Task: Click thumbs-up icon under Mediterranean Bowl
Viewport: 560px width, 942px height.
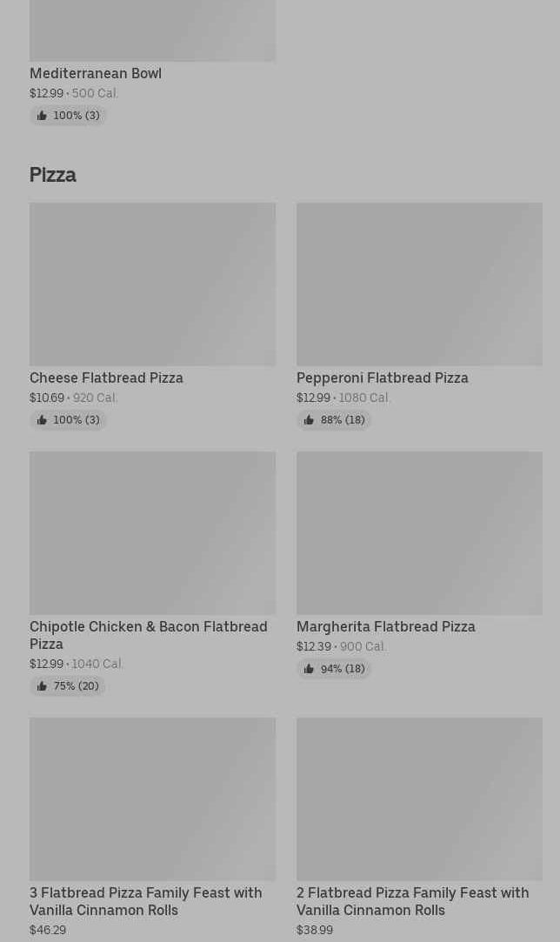Action: [x=42, y=116]
